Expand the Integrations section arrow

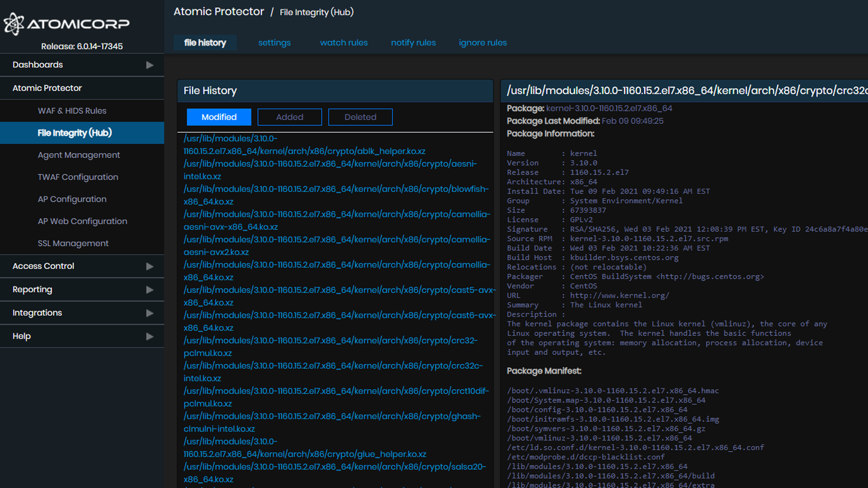click(x=150, y=313)
